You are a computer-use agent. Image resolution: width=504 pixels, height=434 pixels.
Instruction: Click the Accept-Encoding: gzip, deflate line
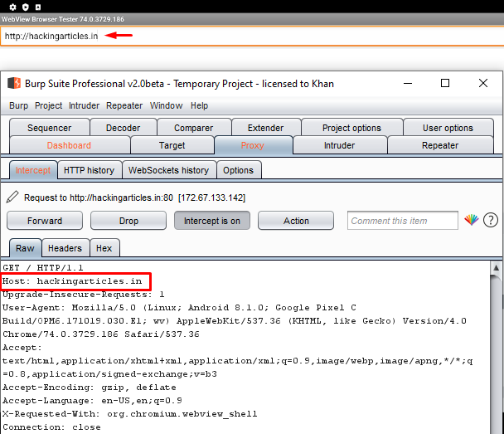pyautogui.click(x=90, y=388)
